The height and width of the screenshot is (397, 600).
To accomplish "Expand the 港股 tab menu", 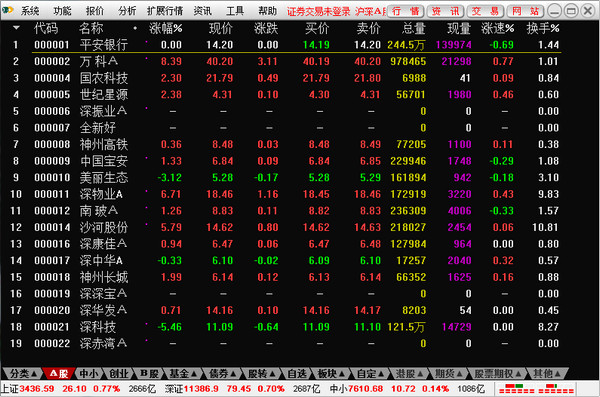I will 409,373.
